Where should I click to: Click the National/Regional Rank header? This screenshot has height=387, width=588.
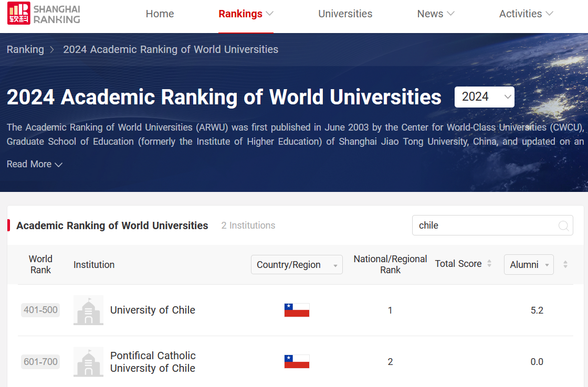tap(390, 264)
